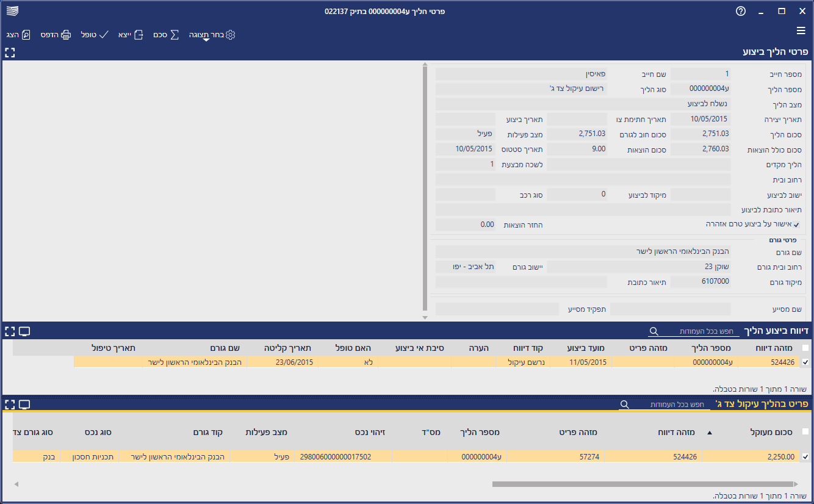Click the monitor icon in דיווח ביצוע הליך header
This screenshot has width=814, height=504.
pos(24,331)
